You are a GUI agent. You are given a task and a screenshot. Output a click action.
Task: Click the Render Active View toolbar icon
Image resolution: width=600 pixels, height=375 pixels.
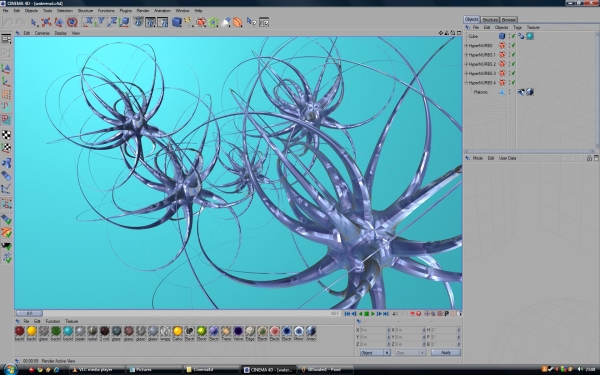[x=138, y=22]
